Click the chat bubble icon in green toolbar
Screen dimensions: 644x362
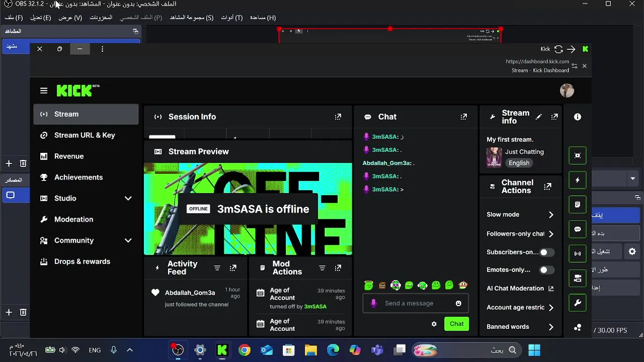point(578,229)
